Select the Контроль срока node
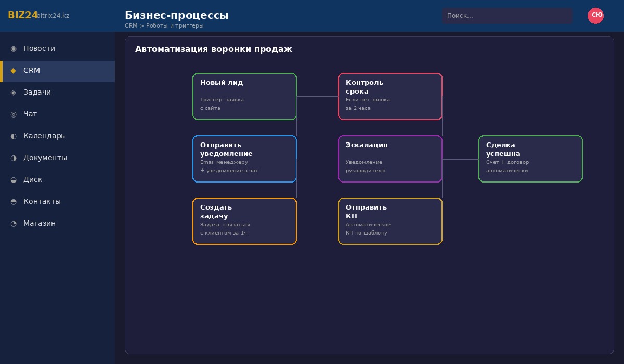The height and width of the screenshot is (364, 624). (x=390, y=97)
